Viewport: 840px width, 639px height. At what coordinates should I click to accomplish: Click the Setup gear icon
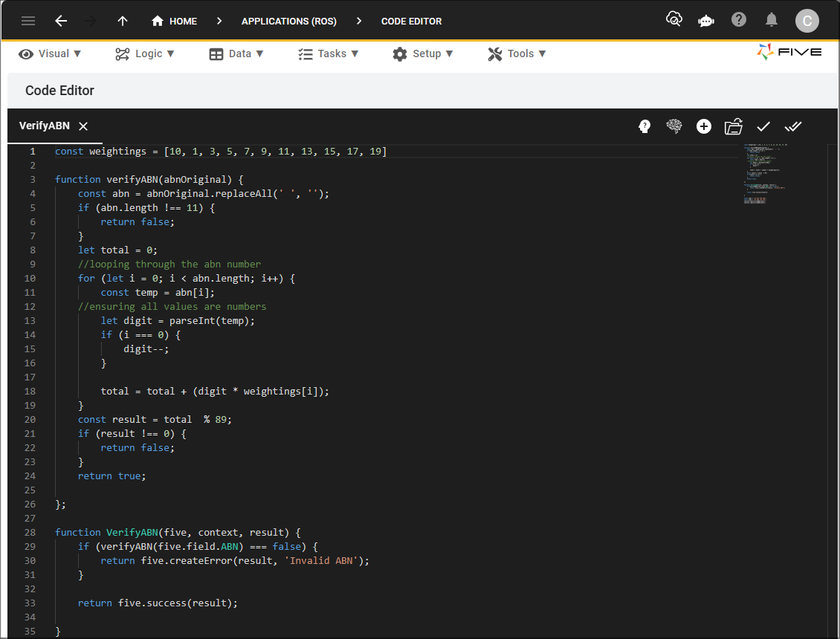click(x=400, y=54)
